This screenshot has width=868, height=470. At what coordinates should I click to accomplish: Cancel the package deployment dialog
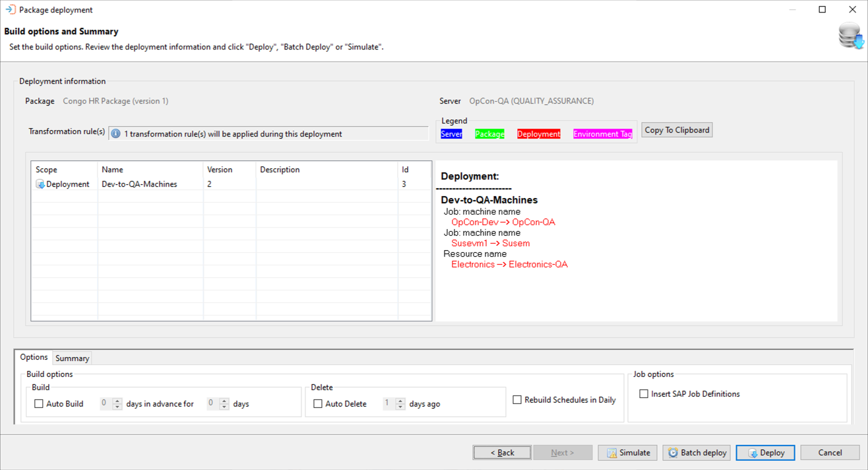(x=830, y=453)
